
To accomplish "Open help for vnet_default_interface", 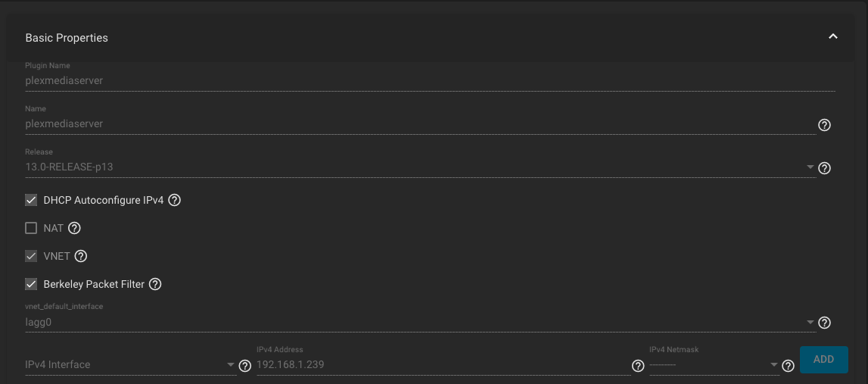I will (824, 323).
